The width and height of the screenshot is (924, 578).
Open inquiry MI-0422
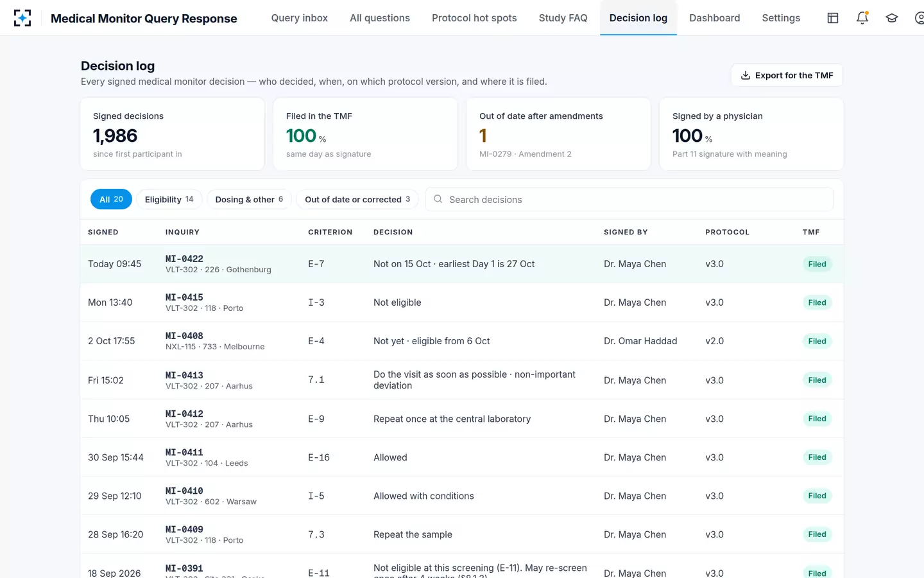pyautogui.click(x=184, y=259)
